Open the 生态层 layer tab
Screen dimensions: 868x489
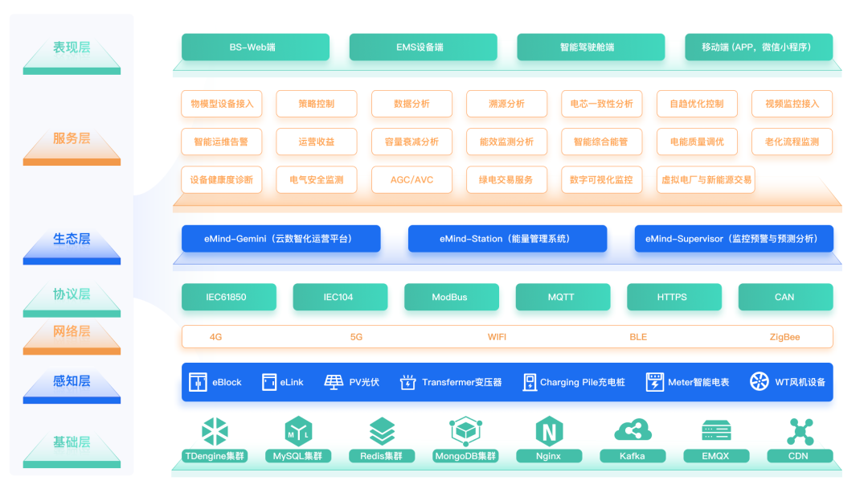point(72,241)
